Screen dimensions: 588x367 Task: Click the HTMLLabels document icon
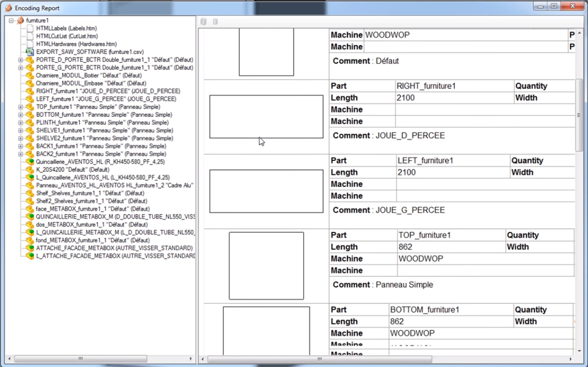30,28
